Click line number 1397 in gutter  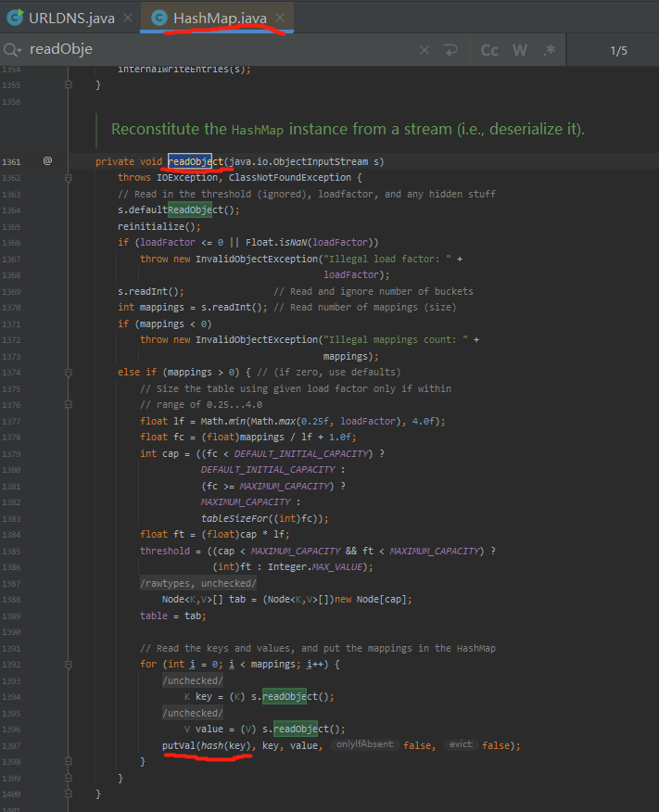11,745
